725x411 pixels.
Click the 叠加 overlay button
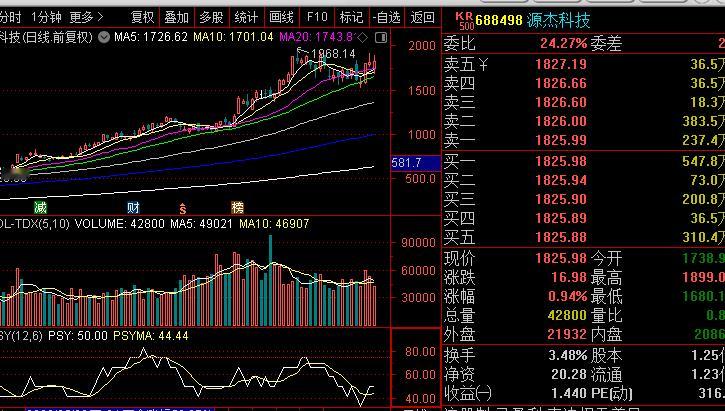coord(177,18)
